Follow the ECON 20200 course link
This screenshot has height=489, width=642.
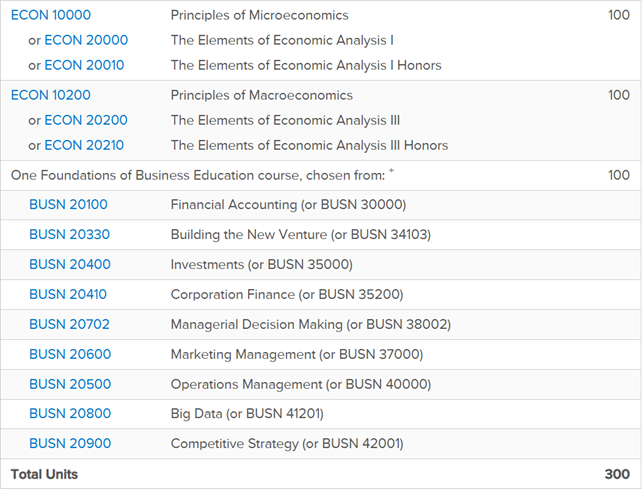click(x=86, y=120)
